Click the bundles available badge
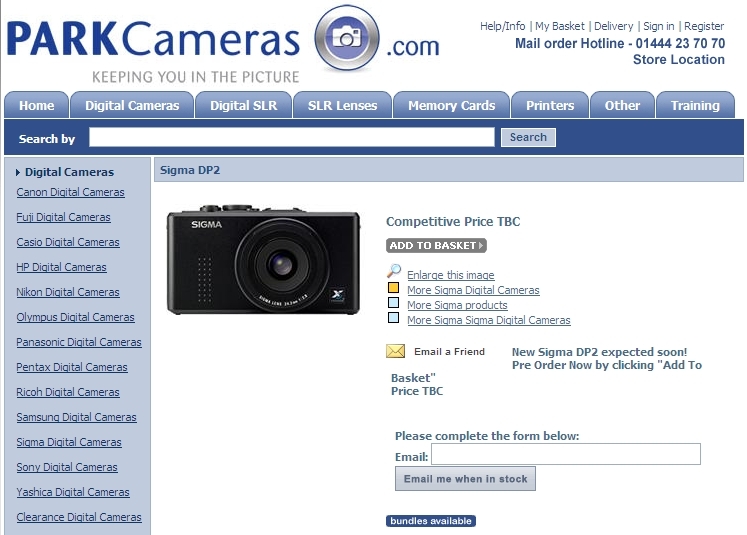747x535 pixels. (x=431, y=521)
